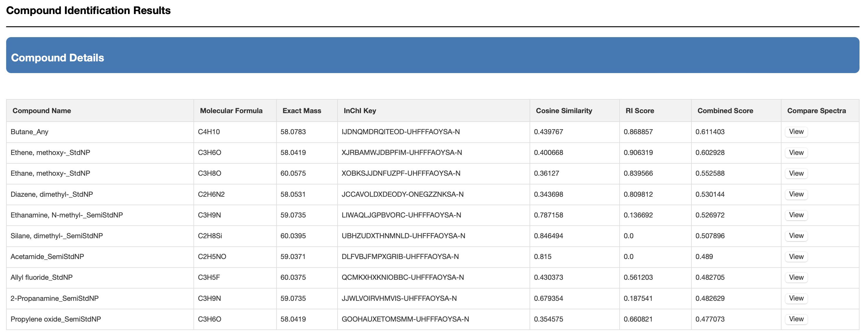Select the RI Score column header

point(639,111)
